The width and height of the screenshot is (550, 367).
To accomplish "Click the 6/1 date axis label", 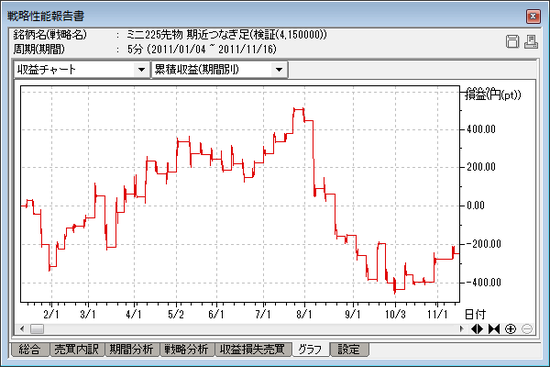I will click(x=216, y=314).
